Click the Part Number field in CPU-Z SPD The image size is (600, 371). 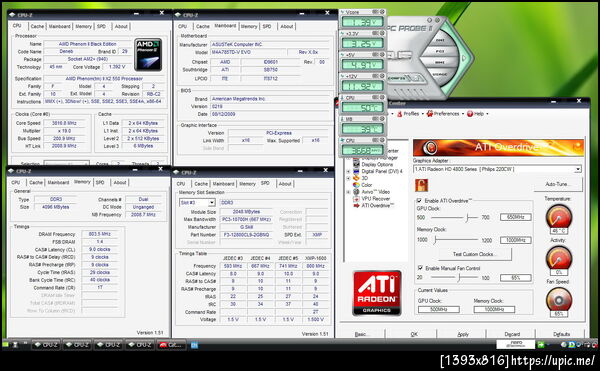tap(246, 234)
